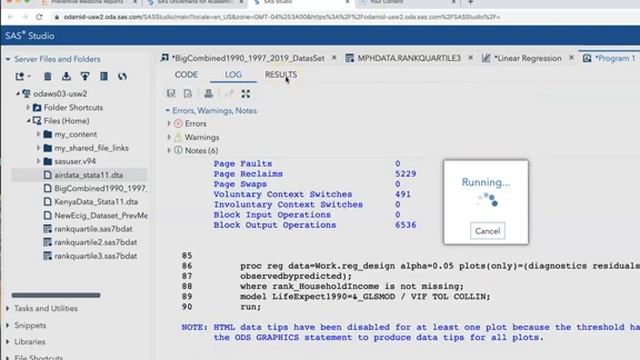The image size is (640, 360).
Task: Expand the Notes (6) list arrow
Action: (x=169, y=150)
